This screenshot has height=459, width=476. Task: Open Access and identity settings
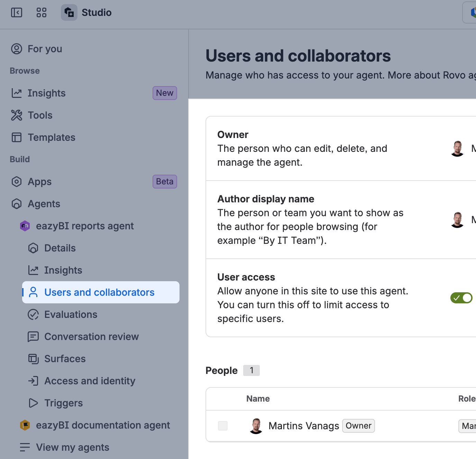tap(90, 381)
